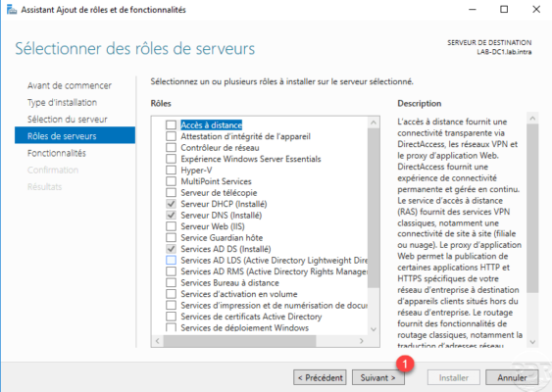The height and width of the screenshot is (392, 552).
Task: Click Serveur DHCP (Installé) checkbox
Action: 172,204
